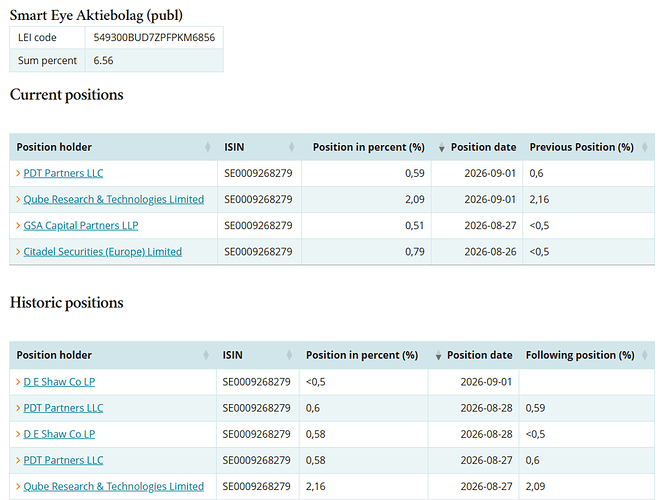Open historic PDT Partners LLC link dated 2026-08-27
Screen dimensions: 664x500
click(63, 460)
